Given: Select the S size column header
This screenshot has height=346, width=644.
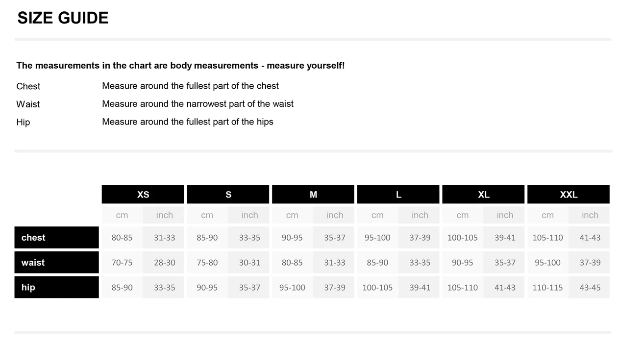Looking at the screenshot, I should pyautogui.click(x=228, y=195).
